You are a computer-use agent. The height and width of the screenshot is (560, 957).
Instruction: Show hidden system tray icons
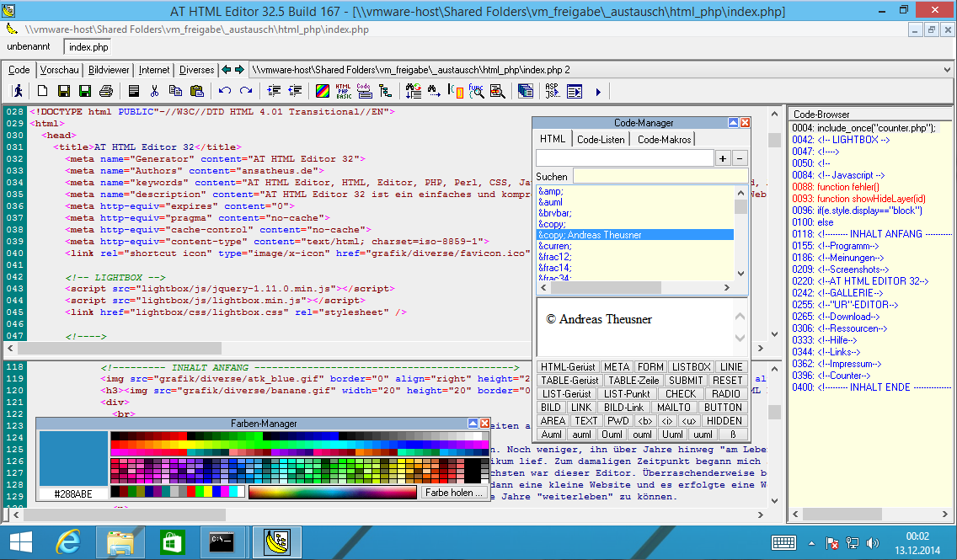click(x=812, y=543)
